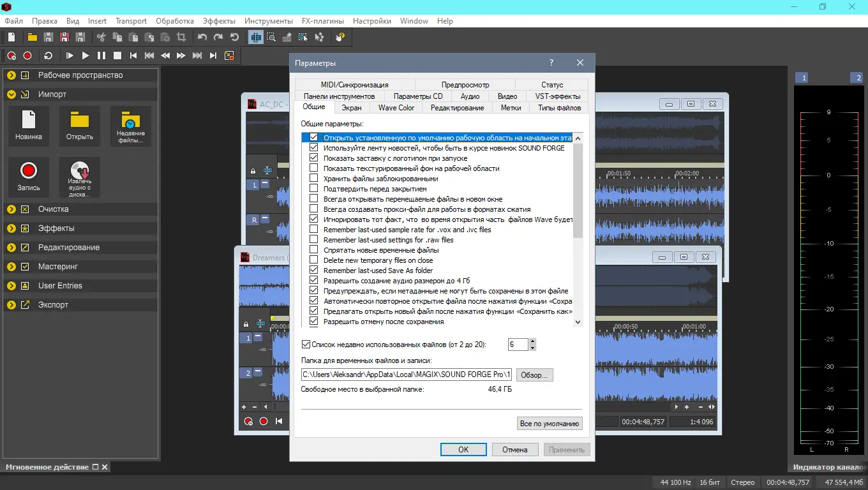Click the down arrow of options list scrollbar

pyautogui.click(x=578, y=322)
